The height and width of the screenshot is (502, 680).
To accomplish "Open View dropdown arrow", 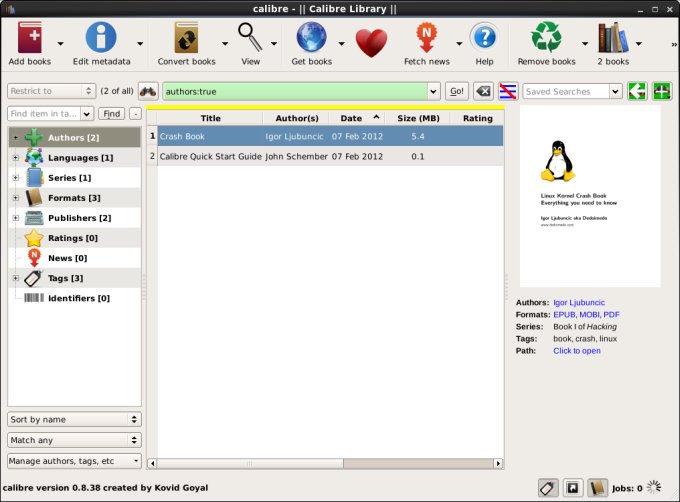I will click(274, 43).
